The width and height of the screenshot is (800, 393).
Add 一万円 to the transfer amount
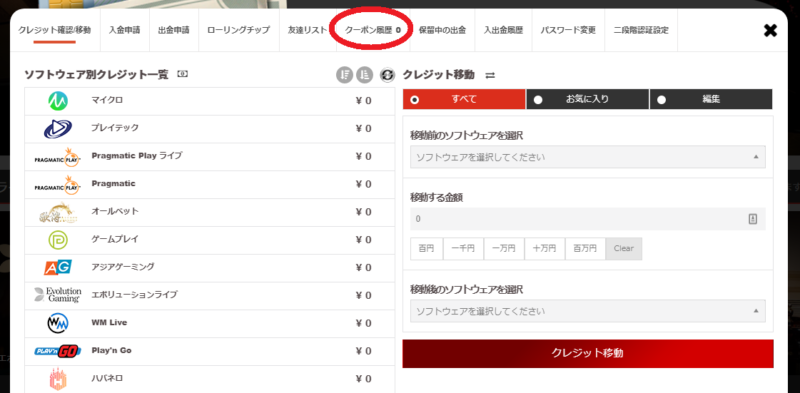pos(504,249)
